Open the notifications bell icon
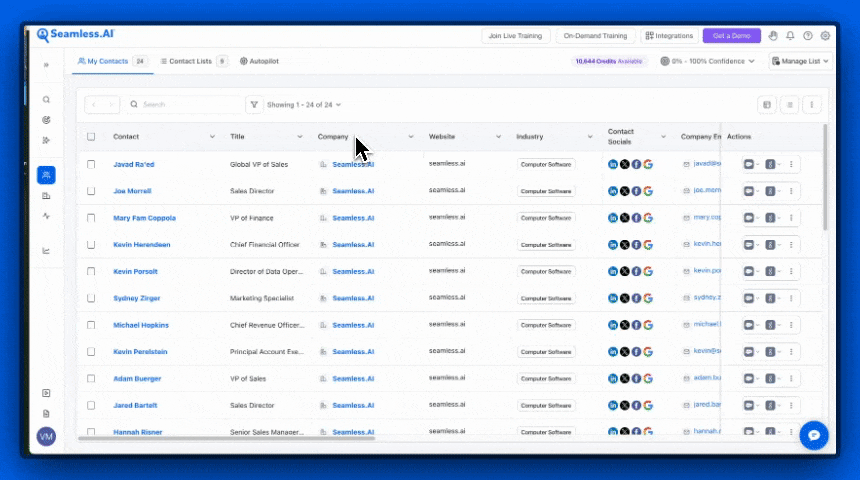 [790, 36]
